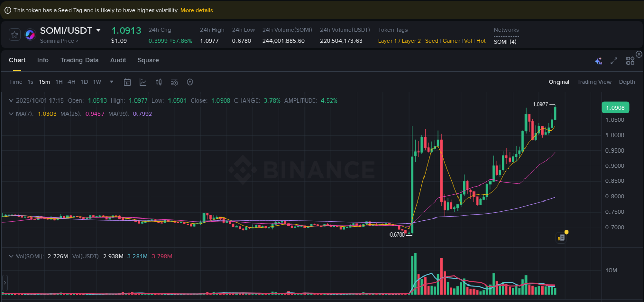The image size is (644, 302).
Task: Switch to the Trading Data tab
Action: click(79, 60)
